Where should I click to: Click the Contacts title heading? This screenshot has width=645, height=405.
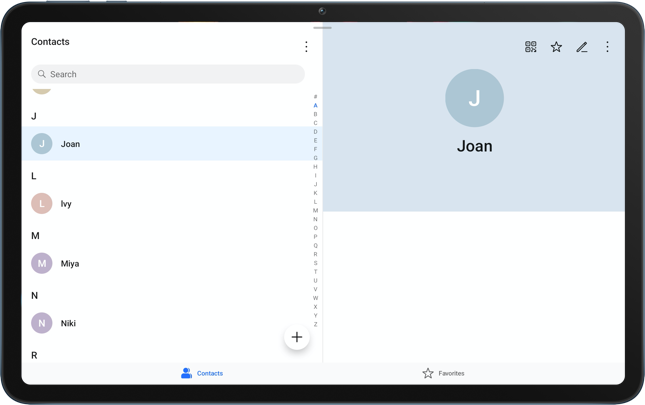point(50,42)
